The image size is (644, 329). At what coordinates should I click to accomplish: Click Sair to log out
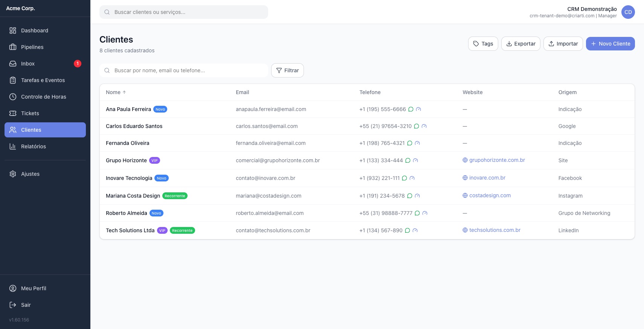point(45,305)
